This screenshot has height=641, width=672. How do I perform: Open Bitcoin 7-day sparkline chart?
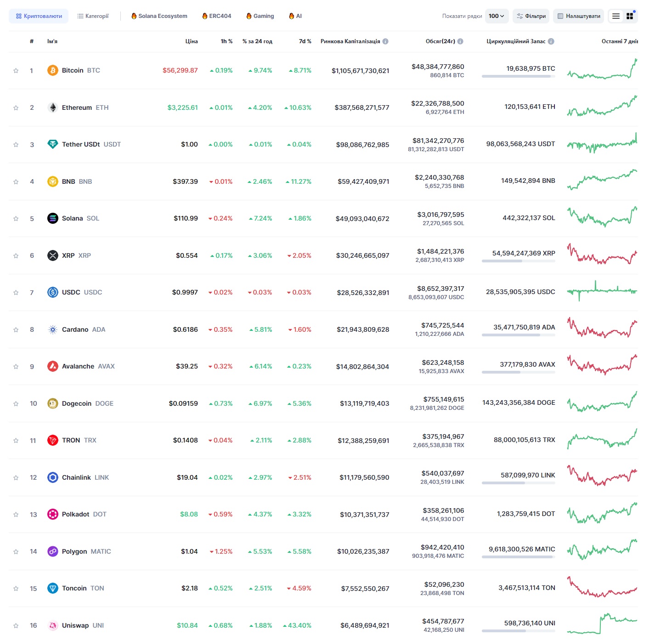(602, 69)
